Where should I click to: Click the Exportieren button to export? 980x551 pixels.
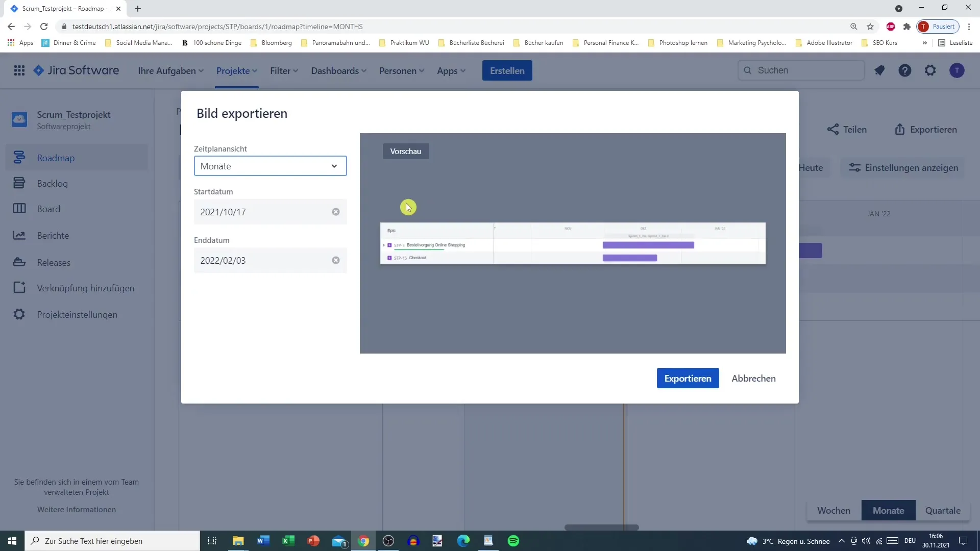pyautogui.click(x=688, y=378)
